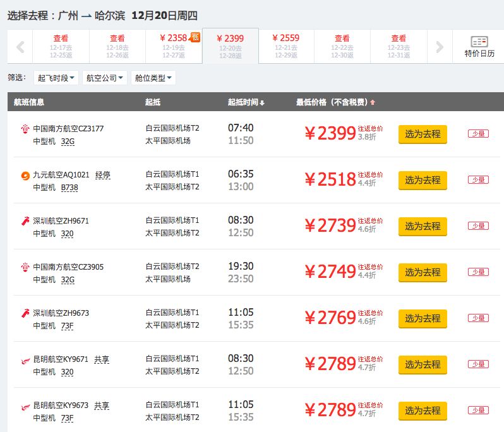Image resolution: width=504 pixels, height=432 pixels.
Task: Click Kunming Airlines logo for KY9671
Action: [25, 361]
